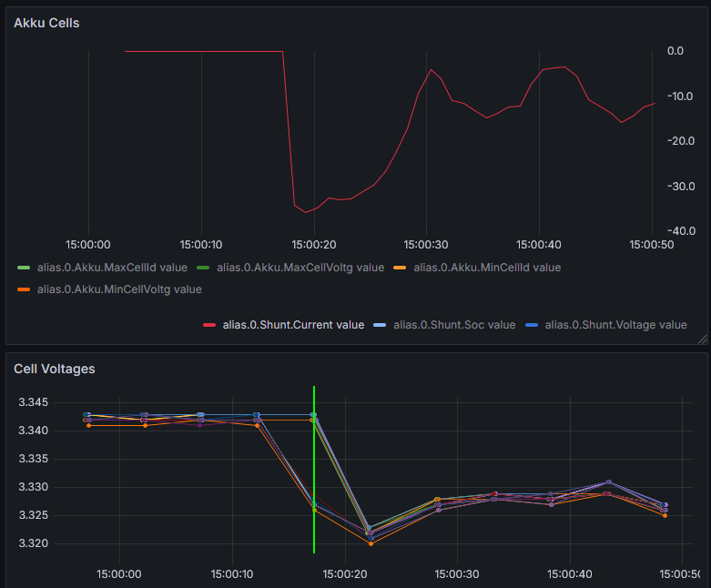
Task: Click the blue Shunt.Voltage color swatch
Action: click(x=532, y=325)
